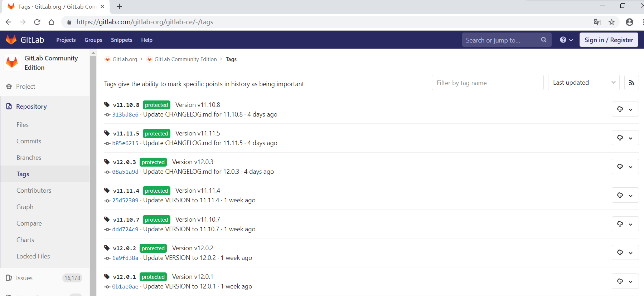Image resolution: width=644 pixels, height=296 pixels.
Task: Open Charts in the sidebar
Action: click(25, 240)
